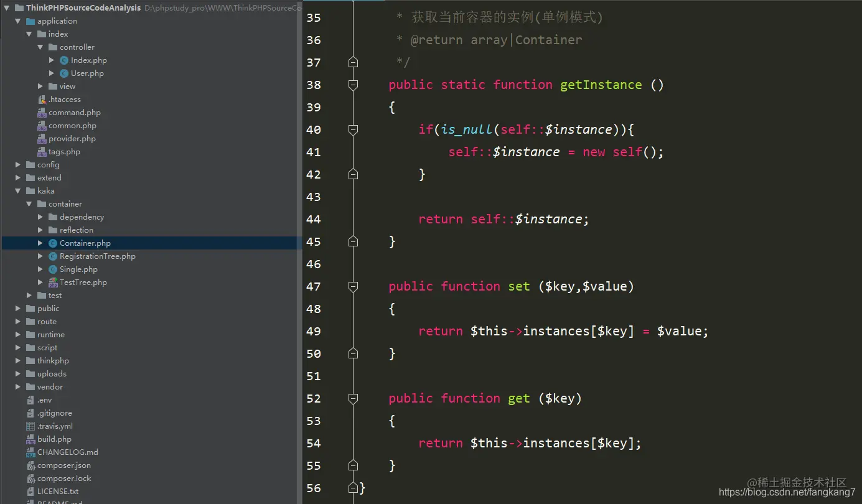Fold doc comment end at line 37

click(x=353, y=62)
